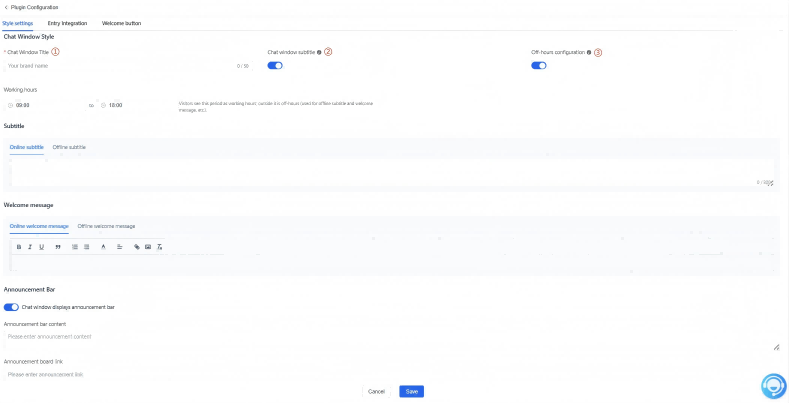The width and height of the screenshot is (789, 403).
Task: Grab the announcement content resize handle
Action: pos(776,347)
